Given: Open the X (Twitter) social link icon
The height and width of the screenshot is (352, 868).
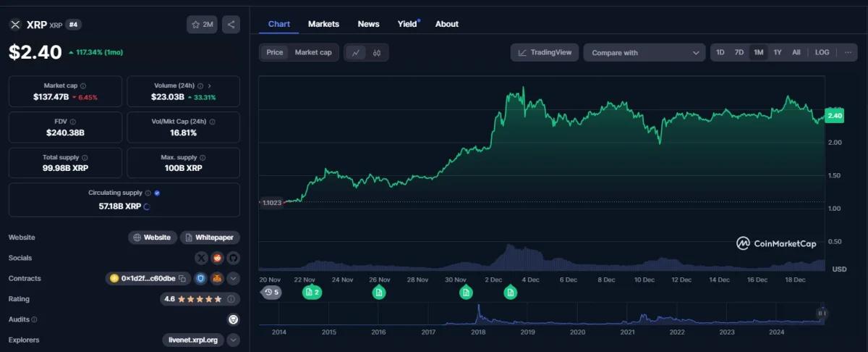Looking at the screenshot, I should [x=202, y=258].
